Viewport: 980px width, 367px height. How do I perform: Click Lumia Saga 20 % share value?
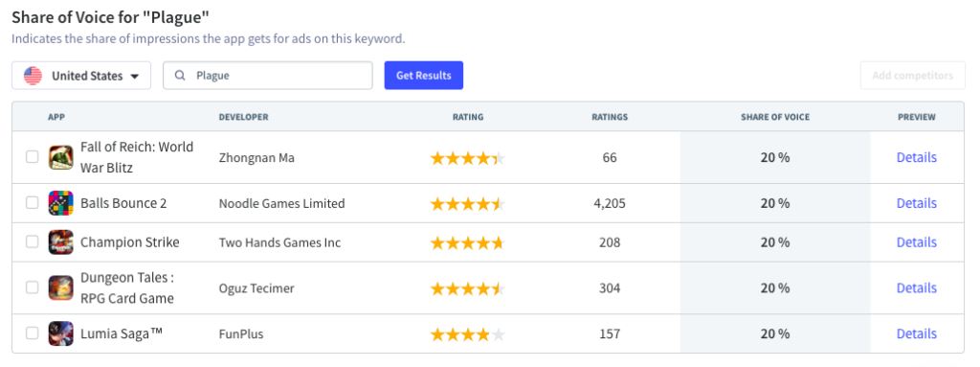tap(775, 333)
